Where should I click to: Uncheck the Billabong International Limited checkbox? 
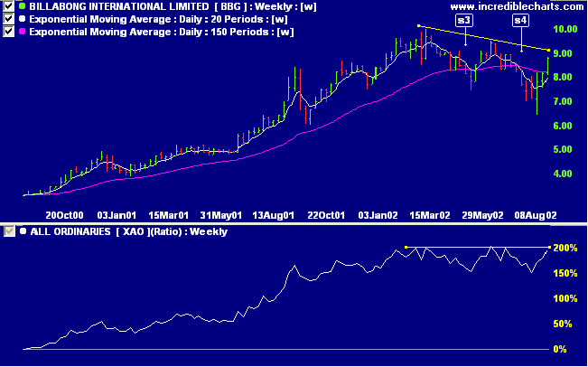point(8,6)
